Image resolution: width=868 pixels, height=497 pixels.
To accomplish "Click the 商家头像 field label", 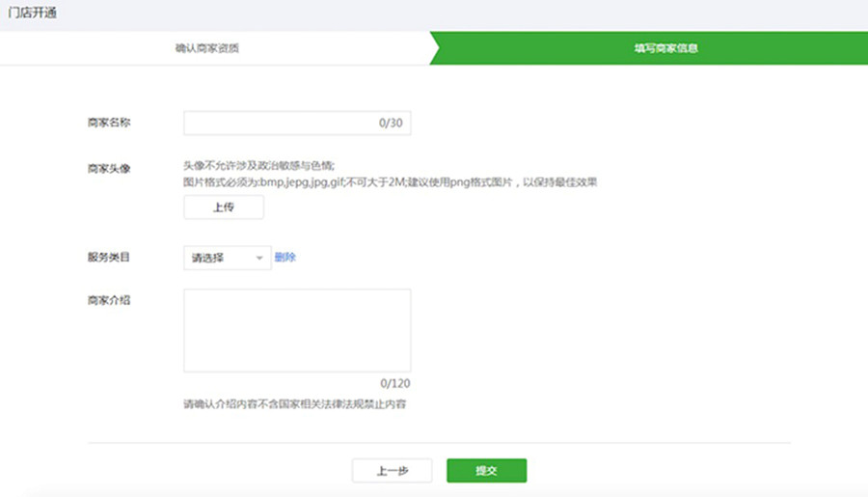I will [x=108, y=168].
